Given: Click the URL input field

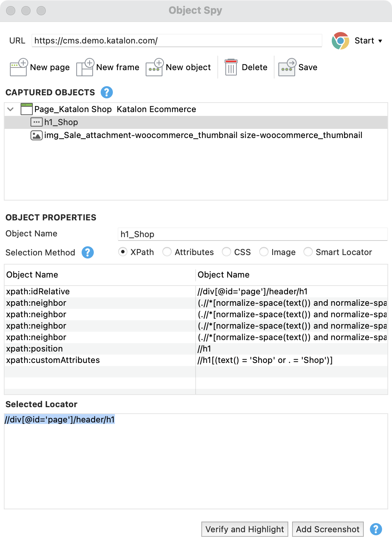Looking at the screenshot, I should point(177,41).
